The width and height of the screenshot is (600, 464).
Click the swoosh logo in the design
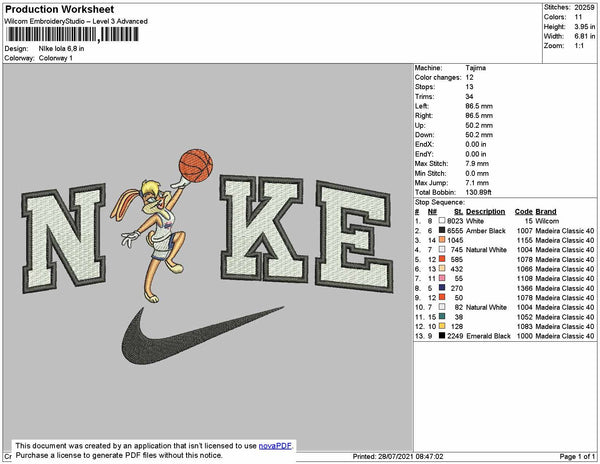click(203, 335)
